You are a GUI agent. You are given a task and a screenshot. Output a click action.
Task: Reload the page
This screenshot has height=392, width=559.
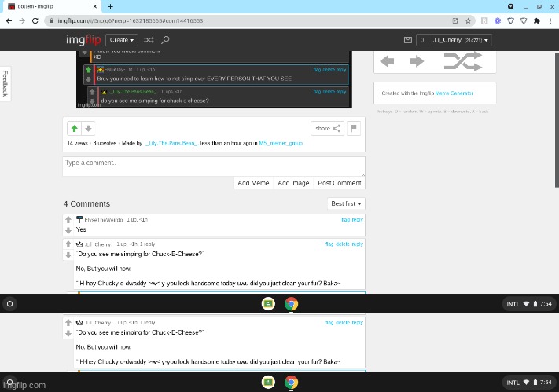click(35, 20)
